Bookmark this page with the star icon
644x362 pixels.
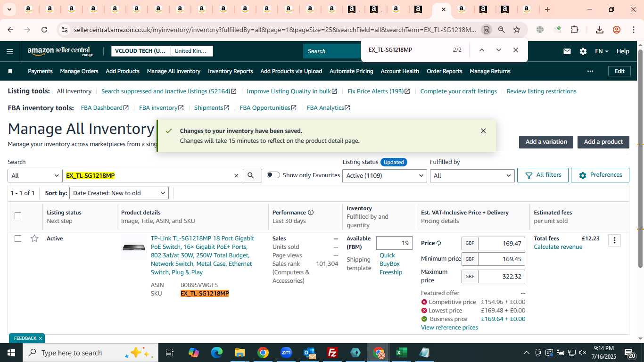(517, 30)
